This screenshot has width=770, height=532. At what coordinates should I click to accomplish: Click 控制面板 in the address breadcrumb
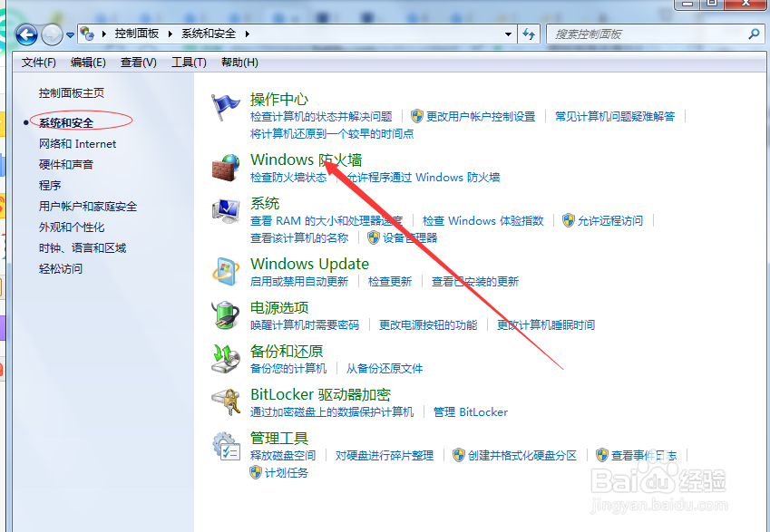click(x=137, y=34)
